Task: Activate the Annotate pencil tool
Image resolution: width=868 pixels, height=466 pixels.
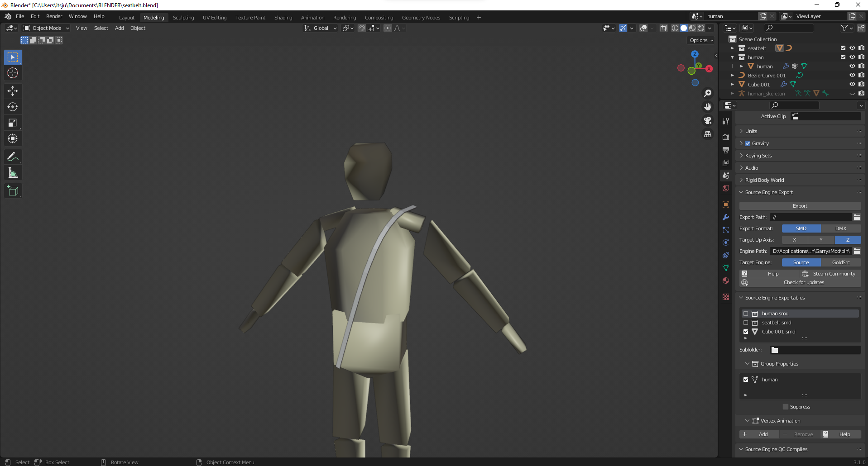Action: click(x=13, y=157)
